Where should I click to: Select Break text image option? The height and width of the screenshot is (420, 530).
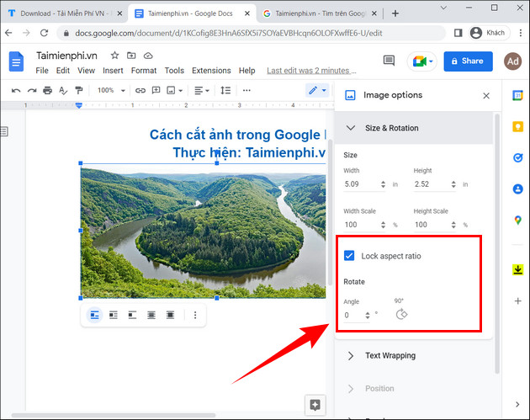[133, 315]
